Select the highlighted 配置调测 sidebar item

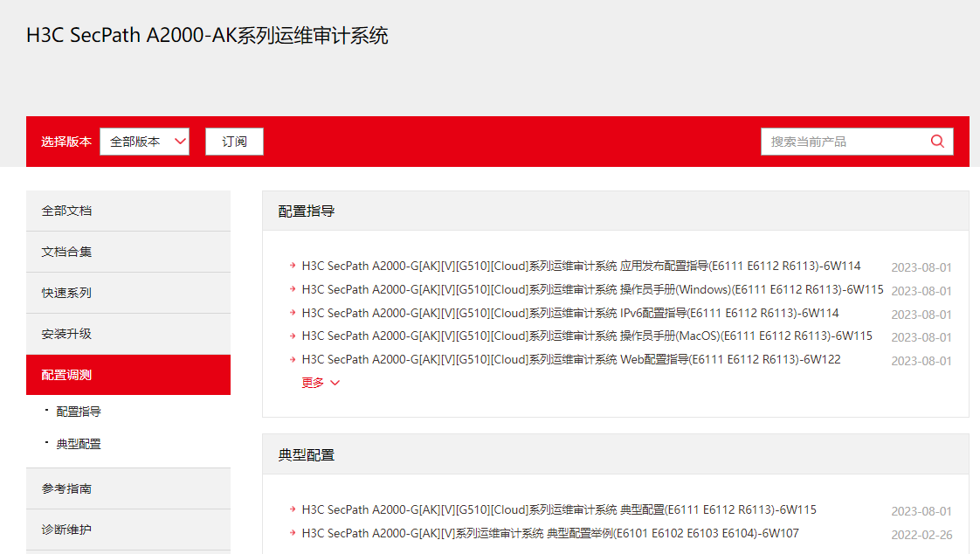pos(128,375)
